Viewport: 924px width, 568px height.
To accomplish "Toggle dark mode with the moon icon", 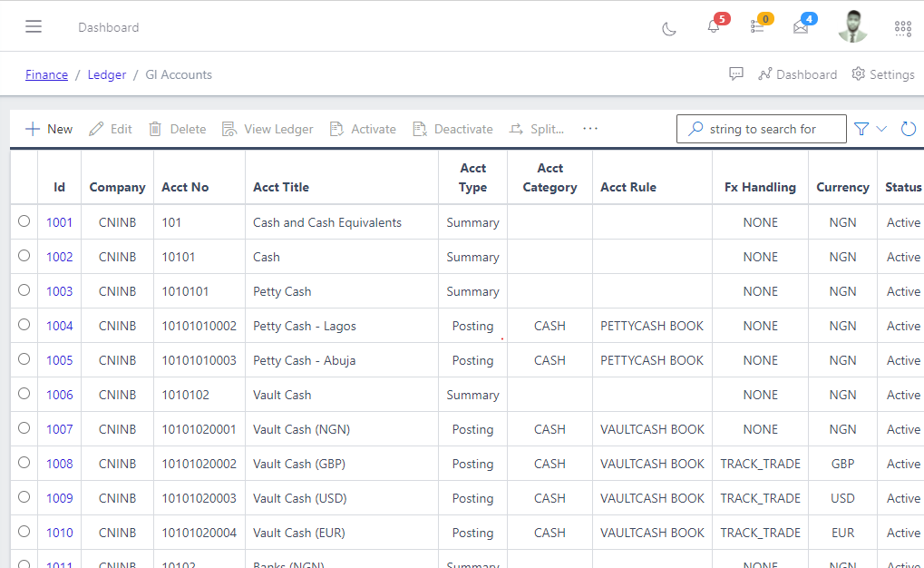I will (668, 29).
